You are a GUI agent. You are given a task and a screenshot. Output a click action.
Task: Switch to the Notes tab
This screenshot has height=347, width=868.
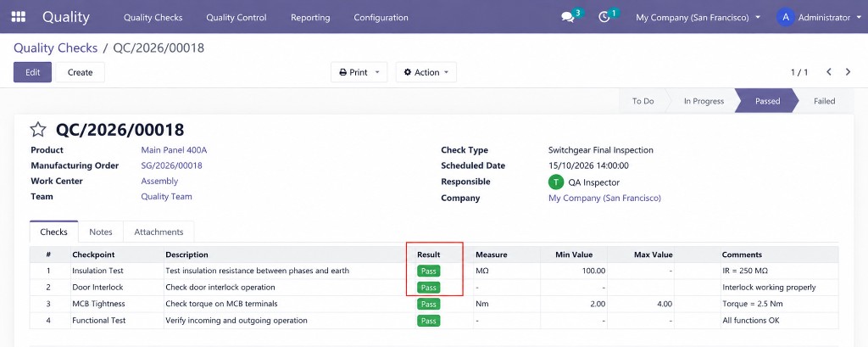[x=101, y=232]
